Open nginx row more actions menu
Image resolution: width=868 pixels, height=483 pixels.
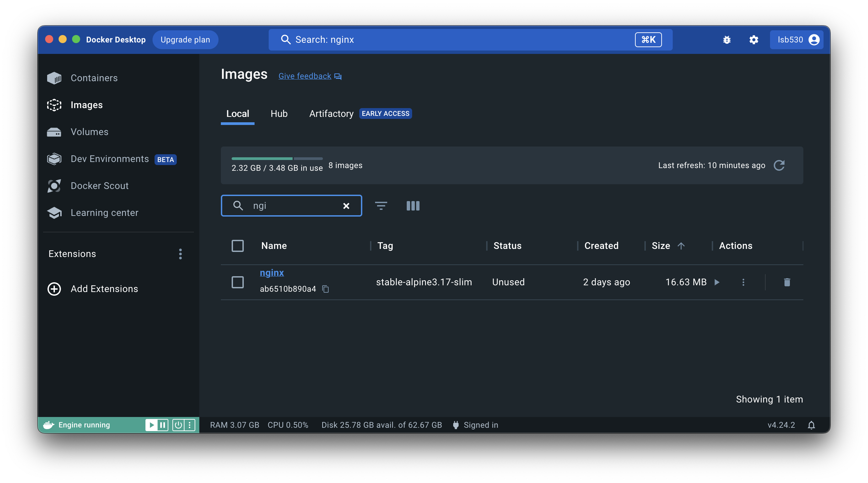743,282
